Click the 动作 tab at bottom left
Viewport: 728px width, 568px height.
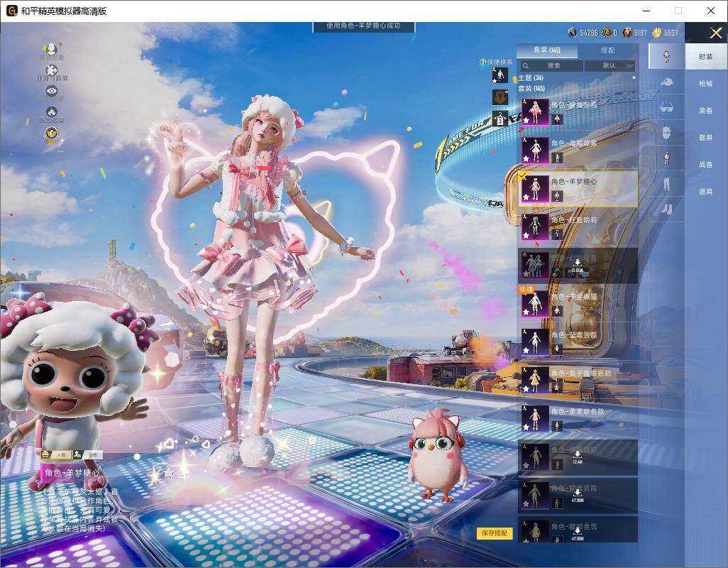tap(88, 454)
